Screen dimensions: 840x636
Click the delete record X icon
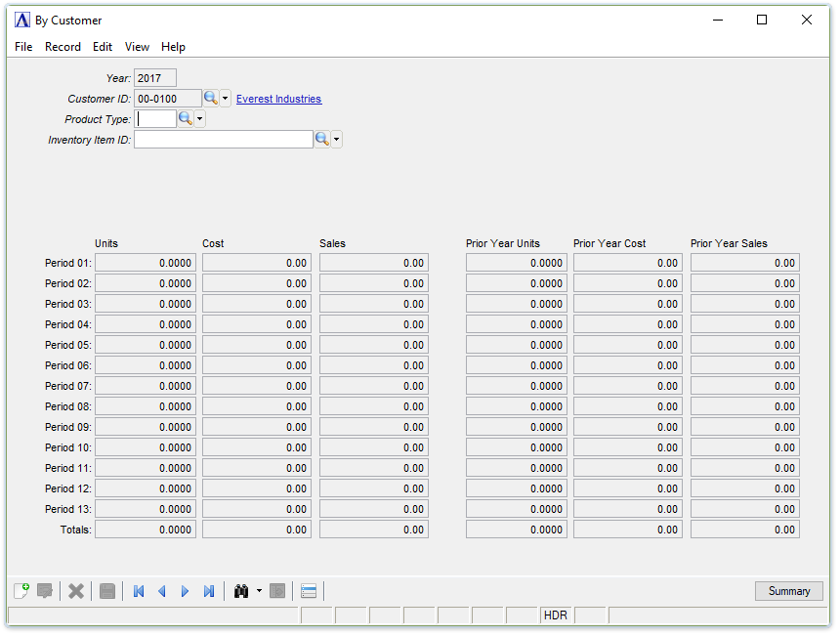[76, 591]
